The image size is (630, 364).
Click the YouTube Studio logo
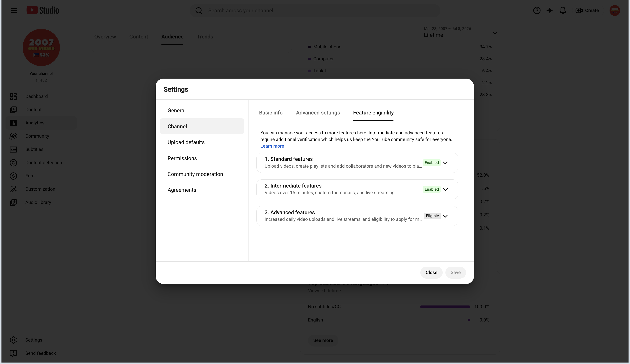tap(43, 10)
